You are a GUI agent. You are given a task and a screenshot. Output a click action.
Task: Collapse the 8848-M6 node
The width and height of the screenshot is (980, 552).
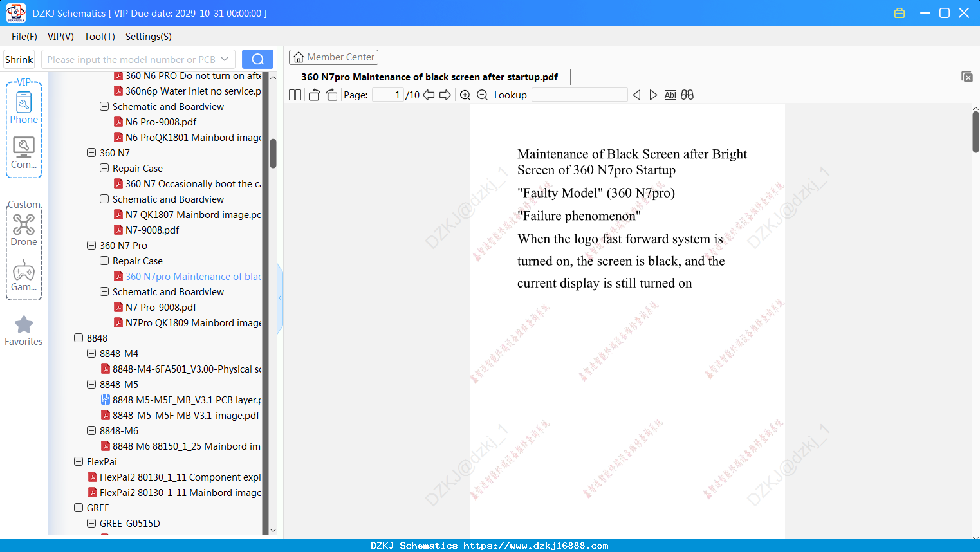coord(91,430)
